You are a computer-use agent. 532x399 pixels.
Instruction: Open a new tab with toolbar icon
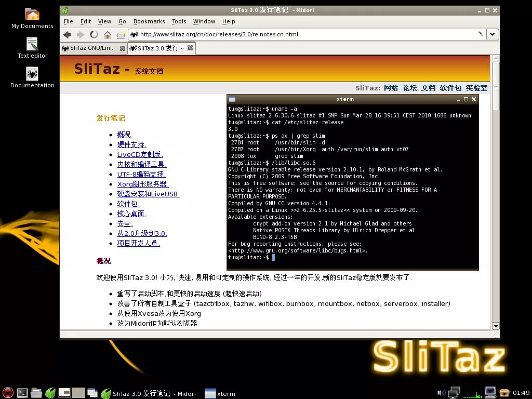click(x=121, y=34)
